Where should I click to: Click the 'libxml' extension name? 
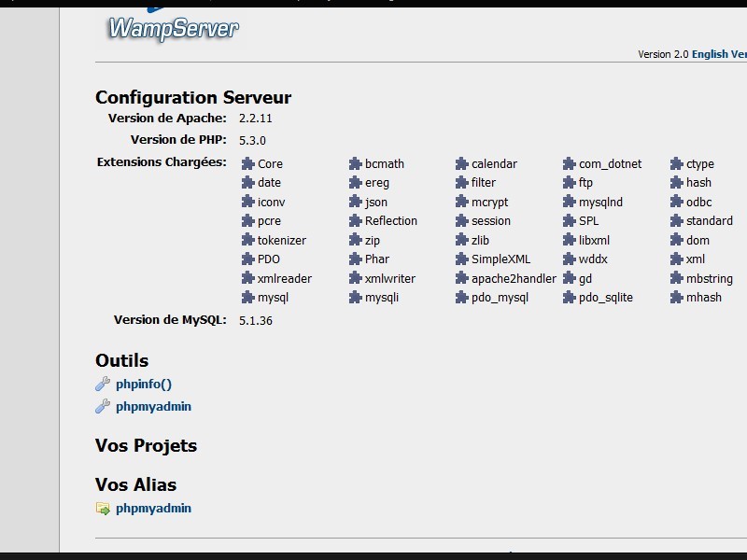[594, 240]
